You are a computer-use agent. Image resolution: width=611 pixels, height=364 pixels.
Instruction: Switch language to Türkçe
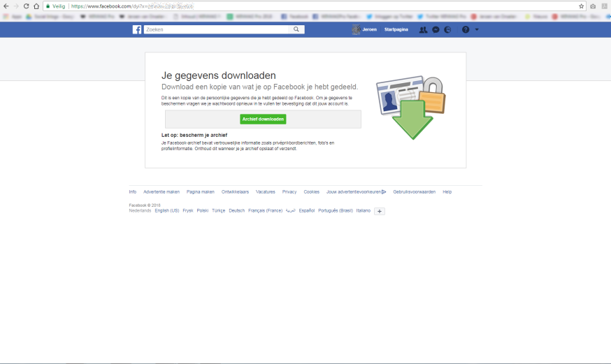click(x=219, y=210)
